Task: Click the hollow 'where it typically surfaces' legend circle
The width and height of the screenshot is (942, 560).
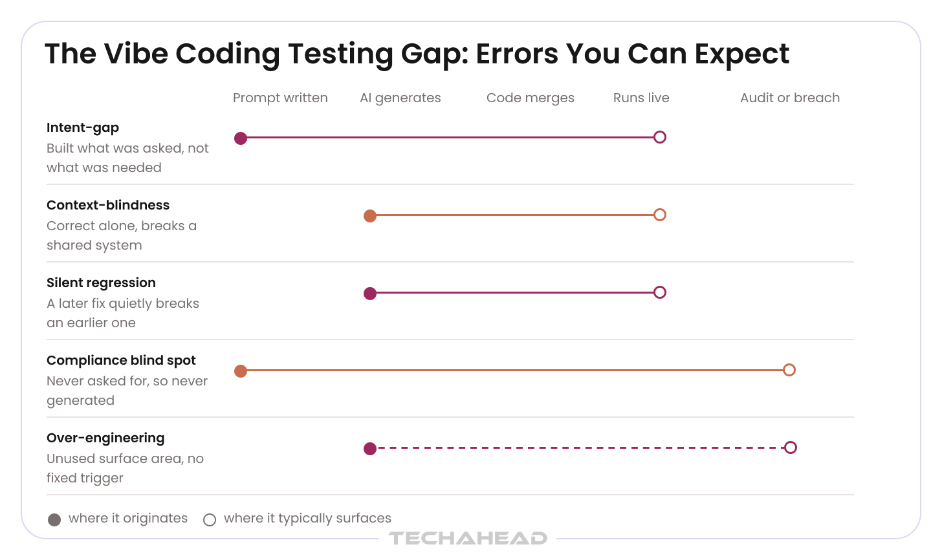Action: coord(210,519)
